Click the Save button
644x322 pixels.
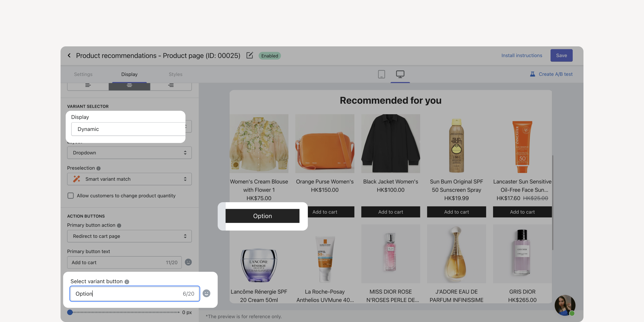[561, 55]
